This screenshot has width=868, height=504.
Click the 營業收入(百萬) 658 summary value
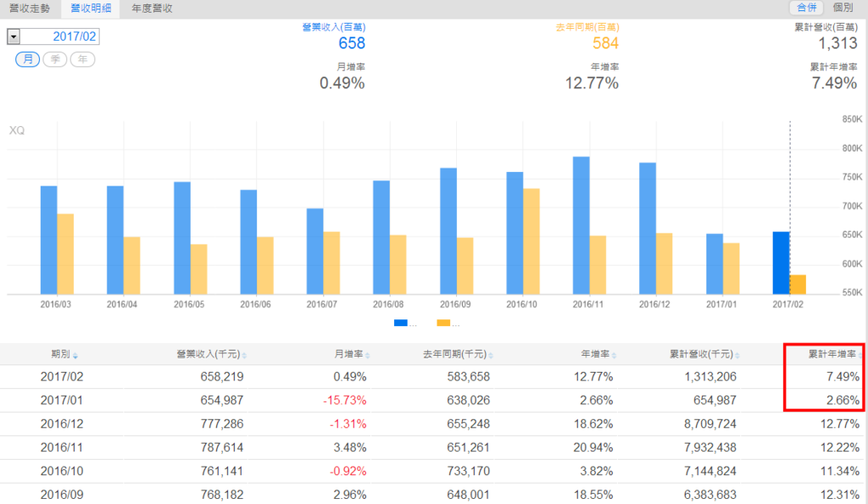pyautogui.click(x=352, y=43)
